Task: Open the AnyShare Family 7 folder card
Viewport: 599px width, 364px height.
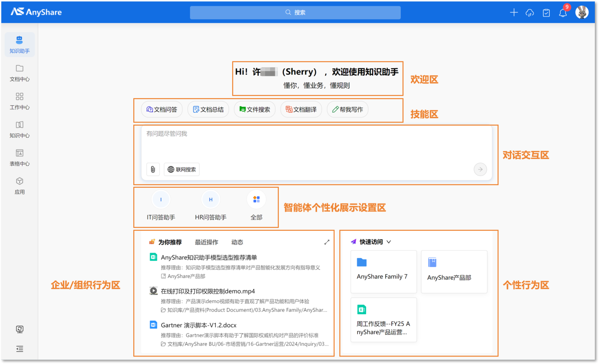Action: click(383, 272)
